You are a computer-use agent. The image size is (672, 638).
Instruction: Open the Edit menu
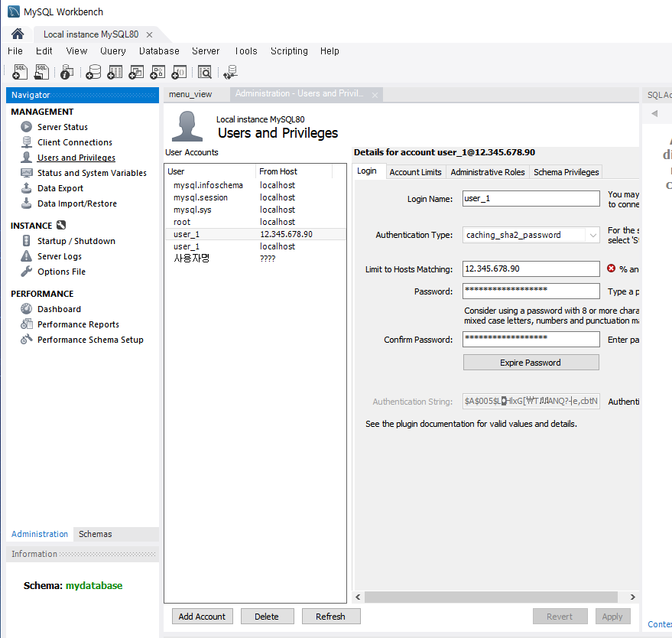tap(44, 51)
